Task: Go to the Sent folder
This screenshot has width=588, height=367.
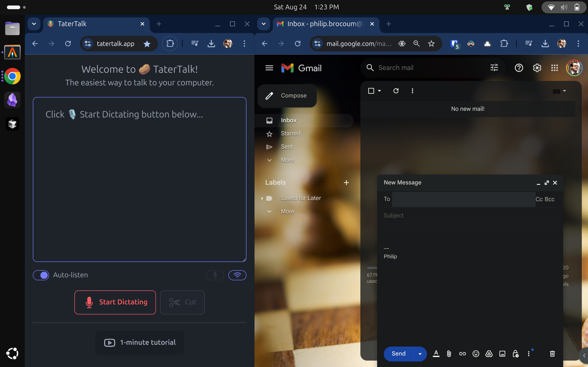Action: [x=287, y=147]
